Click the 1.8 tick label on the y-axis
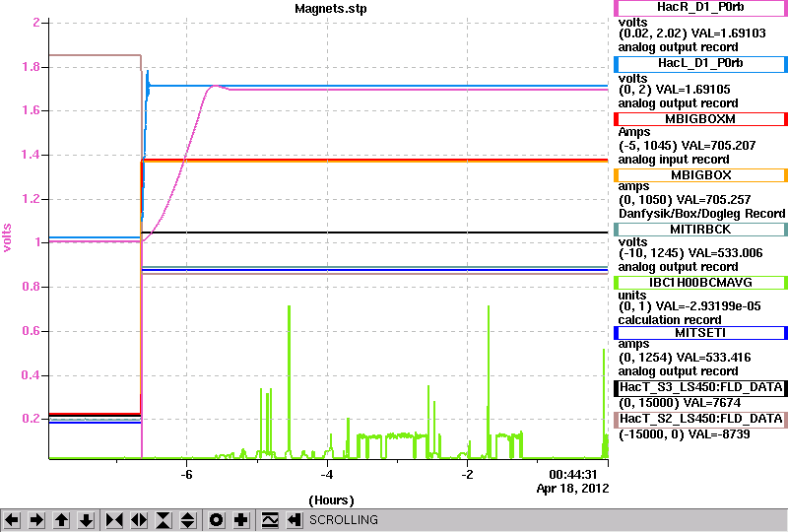 [x=31, y=67]
